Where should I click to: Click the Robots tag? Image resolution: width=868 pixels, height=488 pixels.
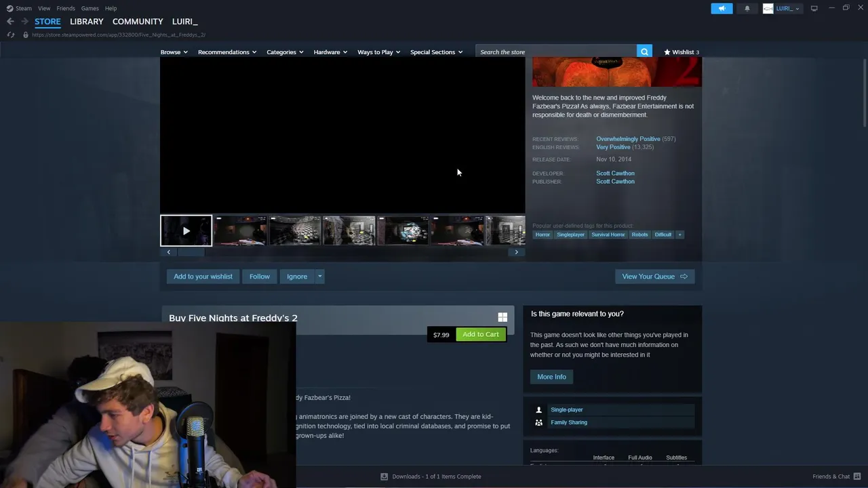pyautogui.click(x=639, y=235)
